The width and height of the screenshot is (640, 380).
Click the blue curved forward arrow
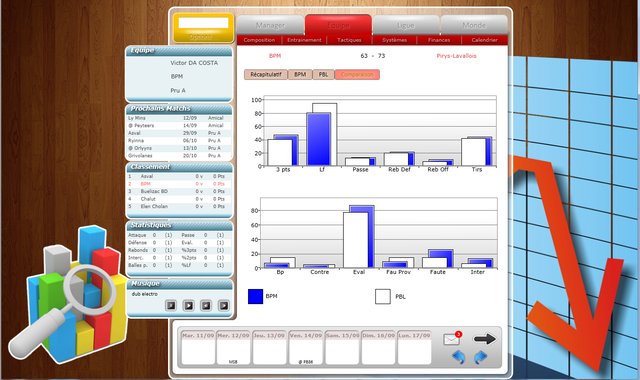[480, 357]
